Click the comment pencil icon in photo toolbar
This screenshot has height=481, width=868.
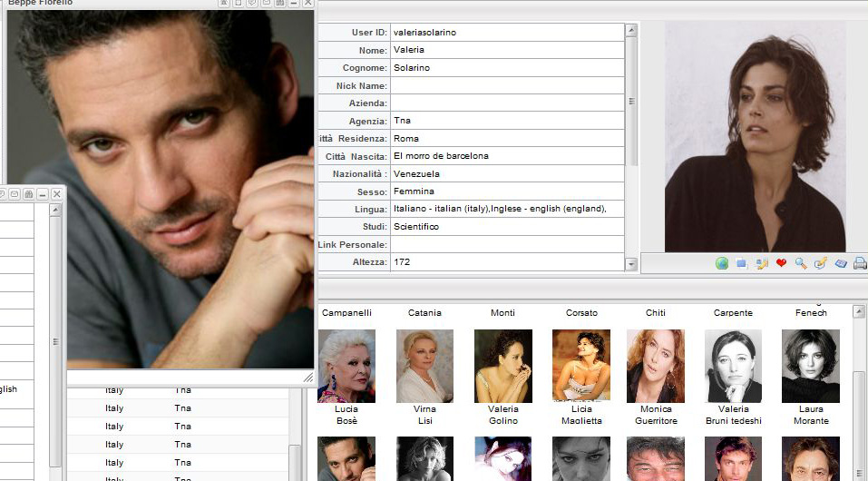coord(821,263)
